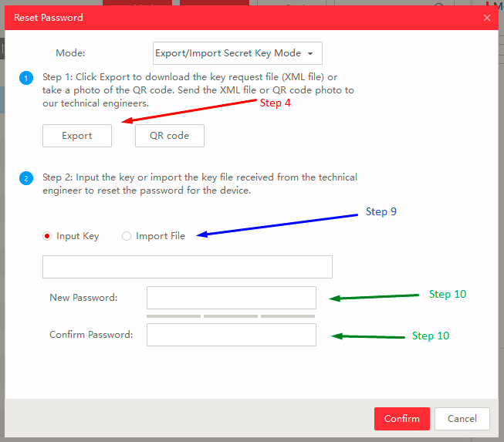Click the Confirm Password label
This screenshot has height=442, width=504.
91,335
